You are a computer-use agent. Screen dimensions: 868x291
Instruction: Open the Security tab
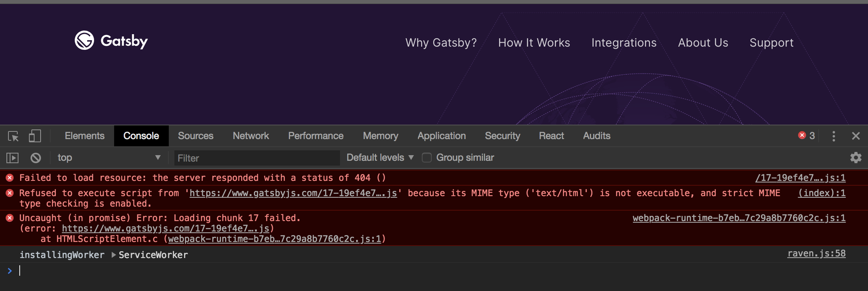(x=503, y=136)
